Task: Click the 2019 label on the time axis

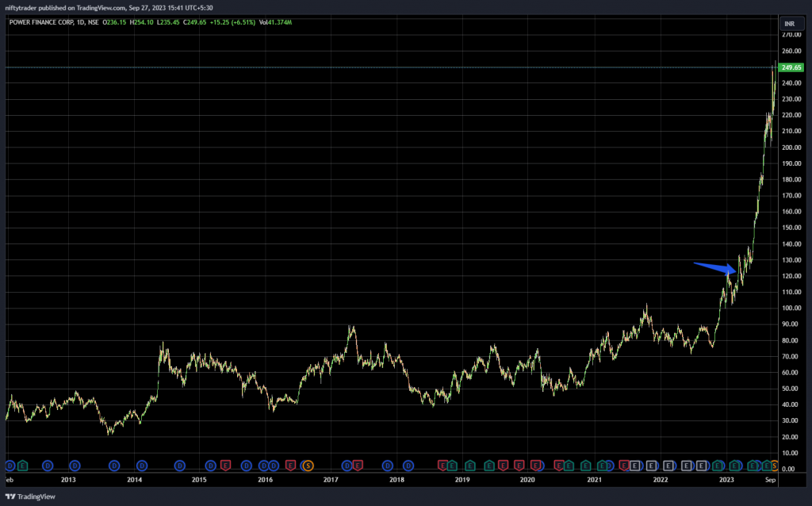Action: 462,480
